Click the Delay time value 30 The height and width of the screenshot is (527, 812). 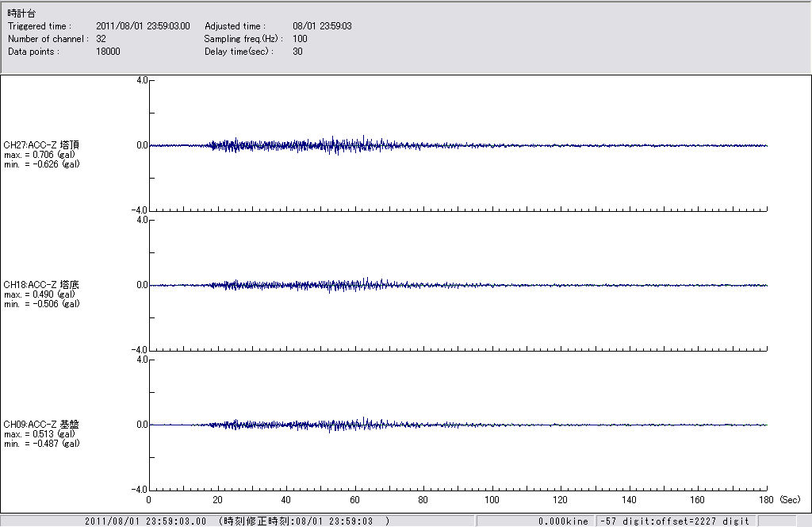click(297, 52)
